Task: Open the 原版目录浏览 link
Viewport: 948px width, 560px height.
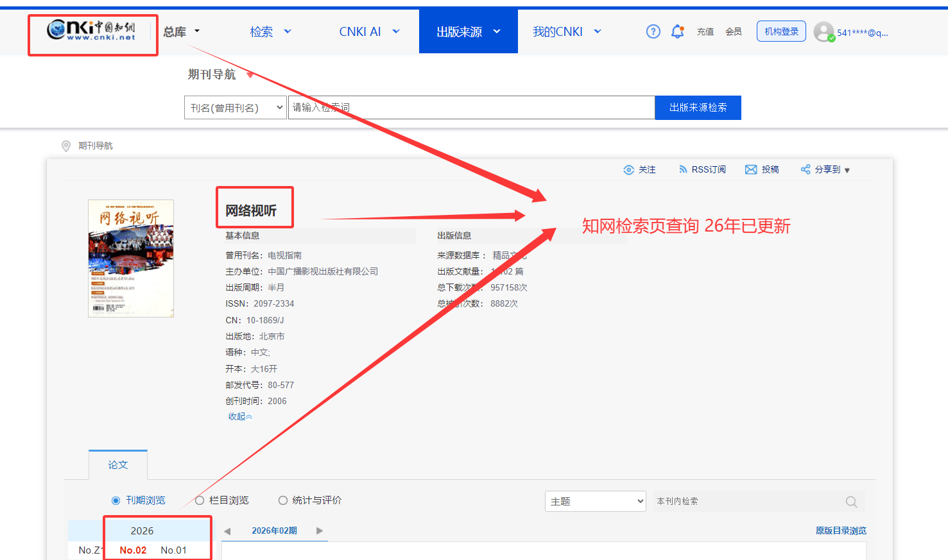Action: pyautogui.click(x=841, y=530)
